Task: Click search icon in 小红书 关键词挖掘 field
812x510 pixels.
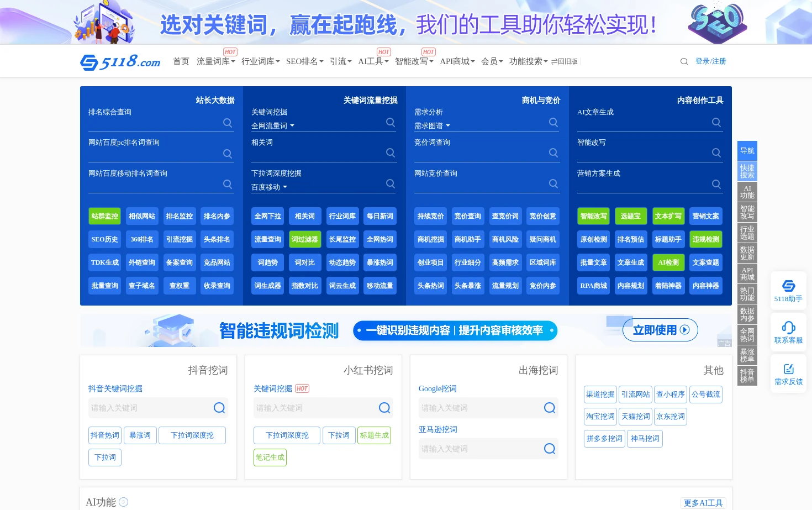Action: tap(384, 408)
